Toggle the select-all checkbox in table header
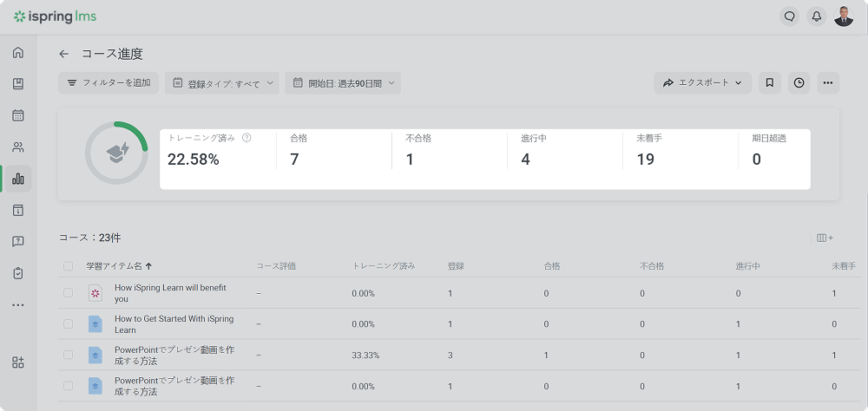 click(69, 266)
